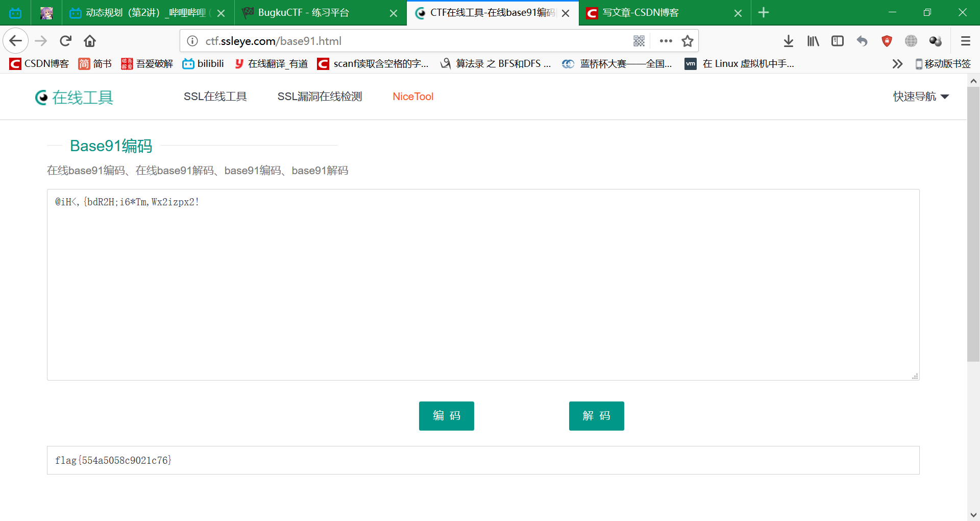Open the downloads panel
980x521 pixels.
[789, 41]
